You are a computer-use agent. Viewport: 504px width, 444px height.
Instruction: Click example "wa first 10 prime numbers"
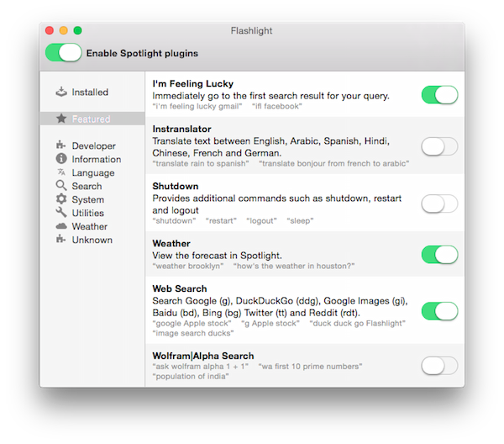(x=310, y=366)
